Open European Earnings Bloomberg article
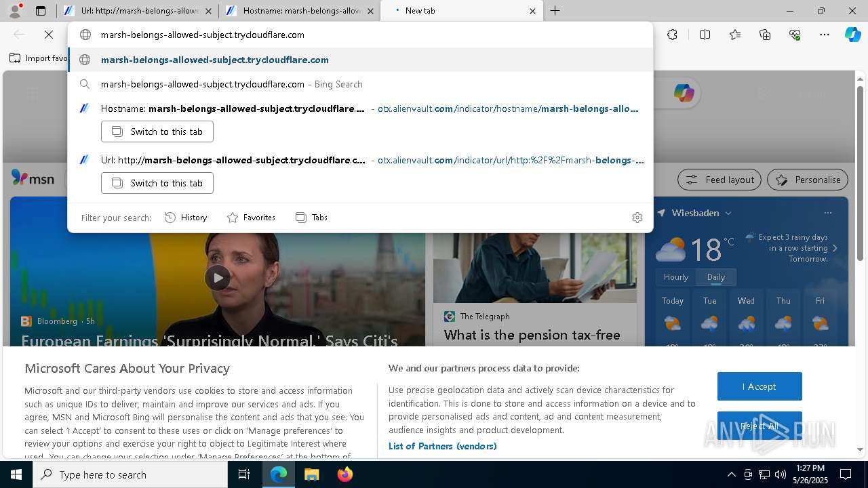This screenshot has height=488, width=868. click(210, 340)
